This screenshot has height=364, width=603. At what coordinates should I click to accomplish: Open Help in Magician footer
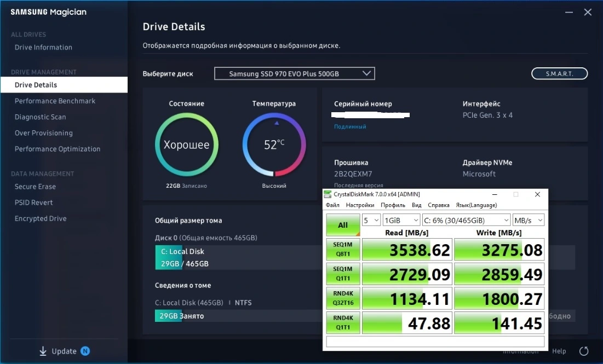coord(559,351)
